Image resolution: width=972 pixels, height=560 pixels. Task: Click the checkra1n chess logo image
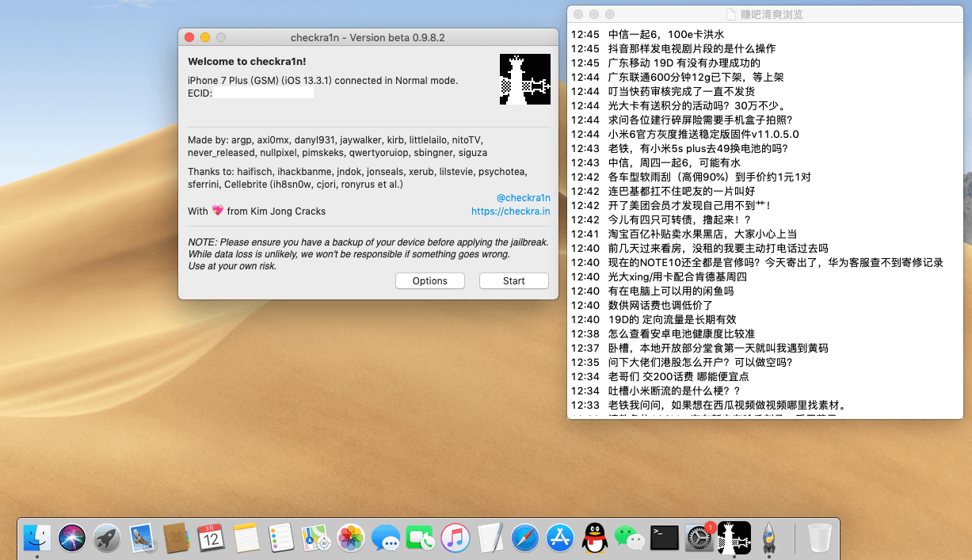click(x=524, y=79)
